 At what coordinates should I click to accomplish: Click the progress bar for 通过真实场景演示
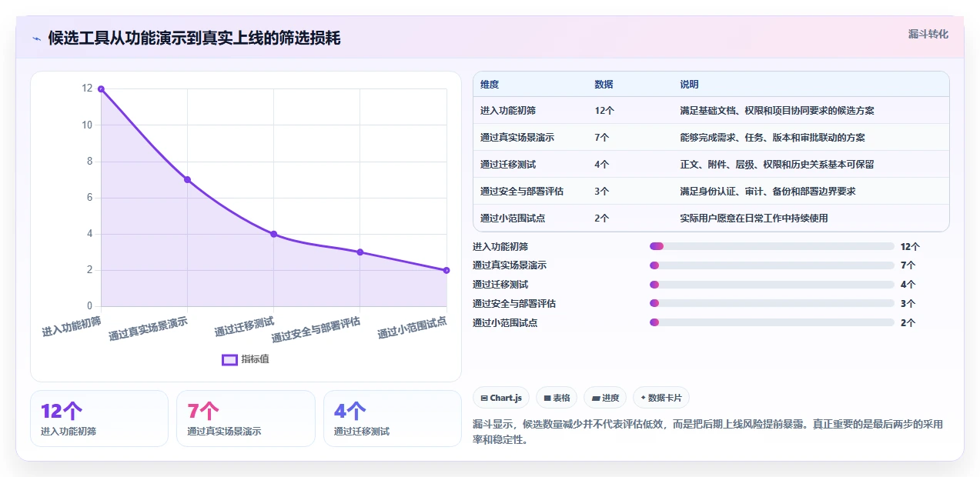772,265
